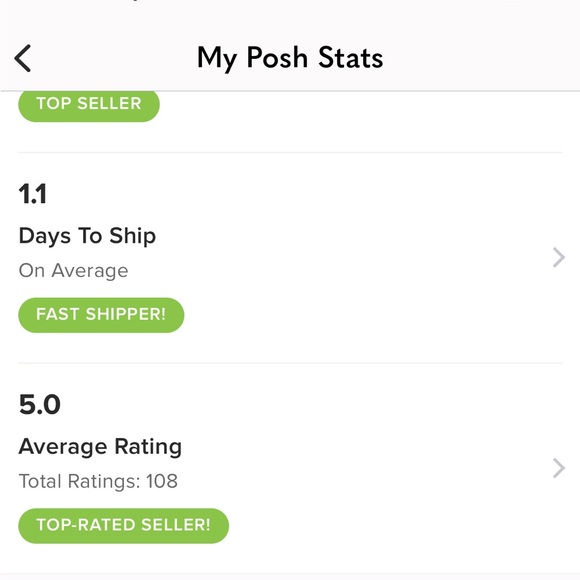
Task: Select the TOP-RATED SELLER! badge
Action: click(x=124, y=526)
